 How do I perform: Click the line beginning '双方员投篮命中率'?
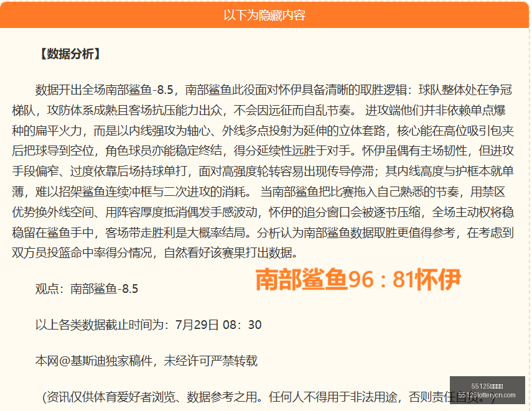(x=155, y=253)
